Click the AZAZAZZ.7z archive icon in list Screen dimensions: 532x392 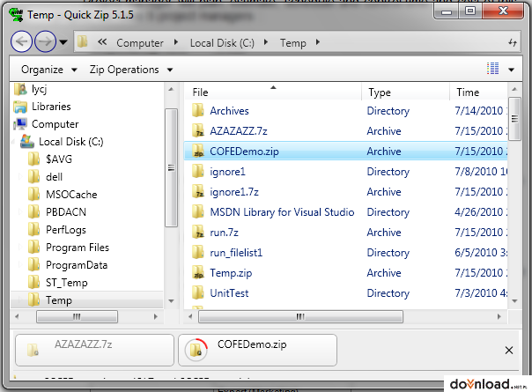click(198, 131)
